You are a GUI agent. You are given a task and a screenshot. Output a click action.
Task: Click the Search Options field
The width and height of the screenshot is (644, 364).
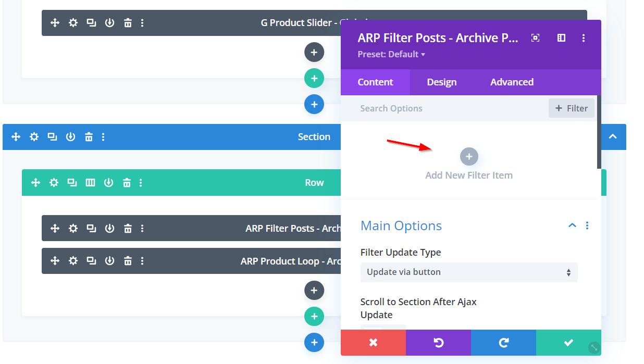(443, 108)
